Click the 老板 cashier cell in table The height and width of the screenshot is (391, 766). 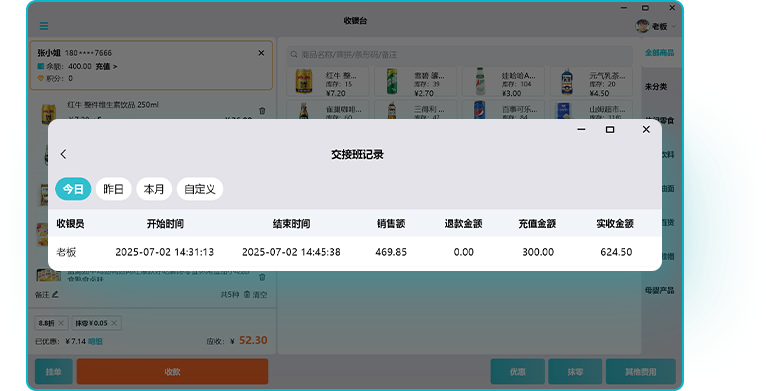pos(66,252)
